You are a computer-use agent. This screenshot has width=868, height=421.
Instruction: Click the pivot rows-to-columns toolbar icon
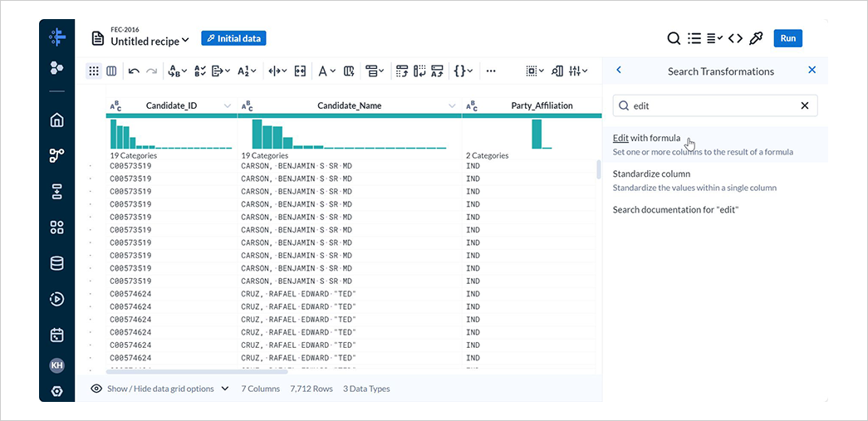(x=402, y=71)
